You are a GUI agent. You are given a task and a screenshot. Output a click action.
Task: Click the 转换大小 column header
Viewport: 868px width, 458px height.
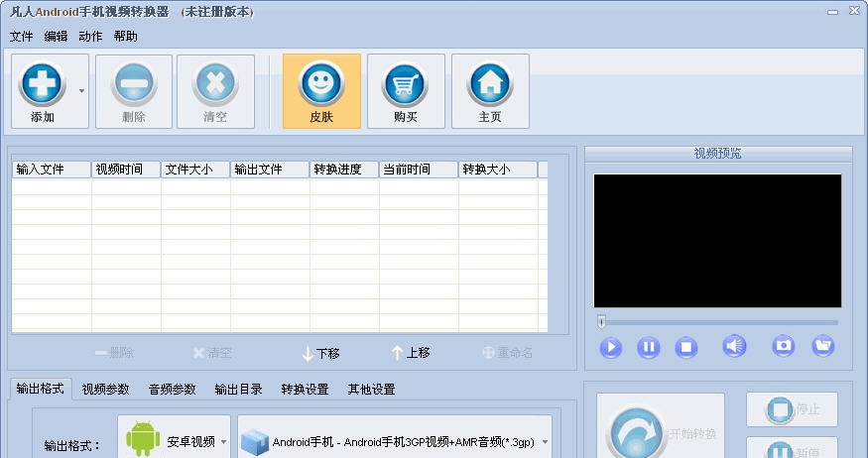(x=498, y=170)
